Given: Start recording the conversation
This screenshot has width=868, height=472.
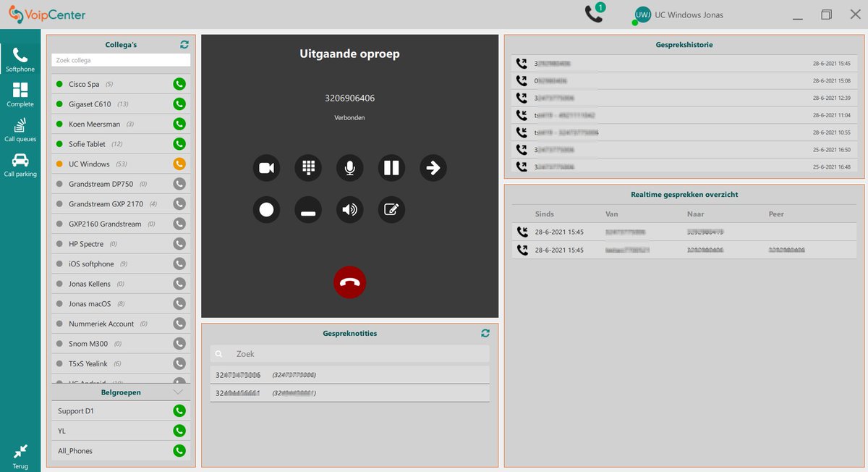Looking at the screenshot, I should pyautogui.click(x=266, y=210).
